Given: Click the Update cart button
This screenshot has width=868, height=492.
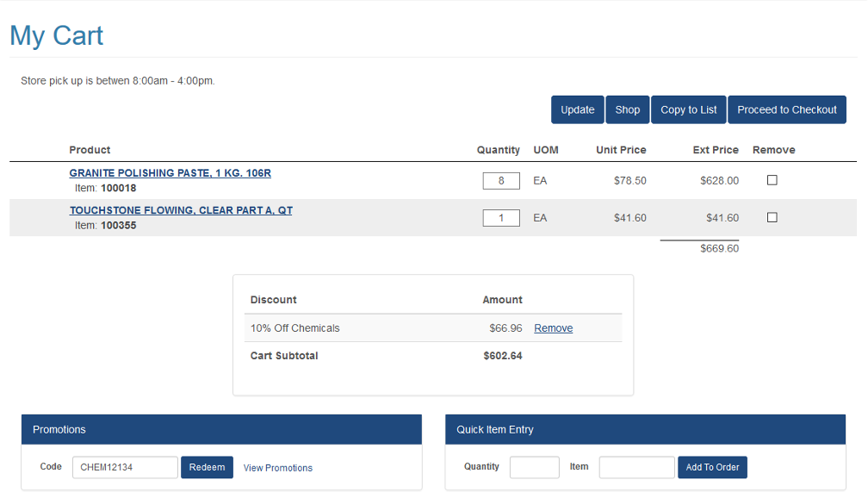Looking at the screenshot, I should pos(577,109).
